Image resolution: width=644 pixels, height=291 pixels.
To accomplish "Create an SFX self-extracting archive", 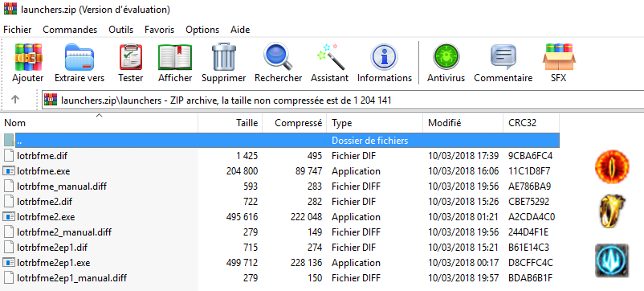I will 559,63.
